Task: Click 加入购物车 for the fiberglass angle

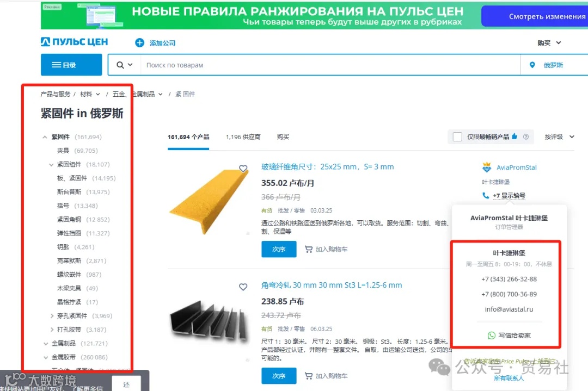Action: click(326, 249)
